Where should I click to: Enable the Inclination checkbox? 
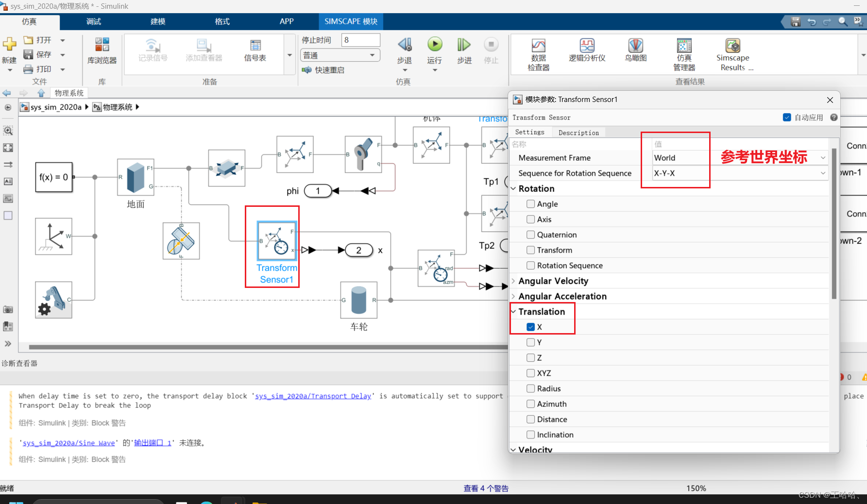[531, 435]
